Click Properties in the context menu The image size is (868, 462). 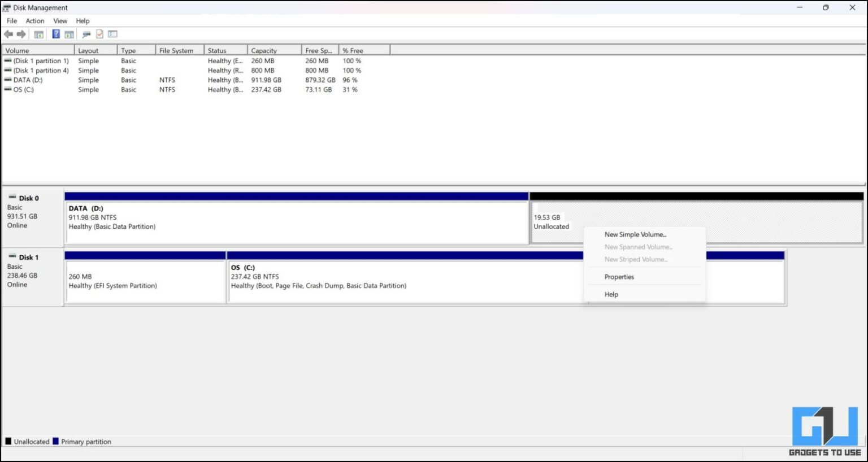(619, 277)
